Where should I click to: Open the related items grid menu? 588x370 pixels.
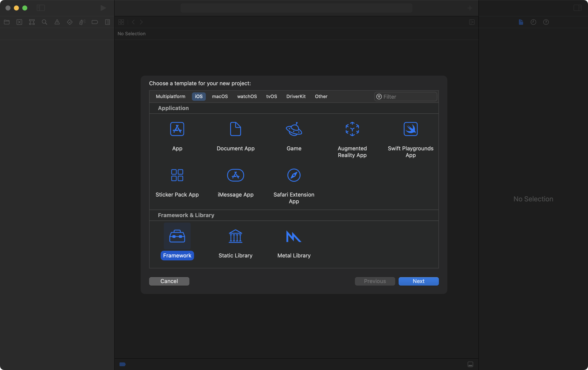121,22
